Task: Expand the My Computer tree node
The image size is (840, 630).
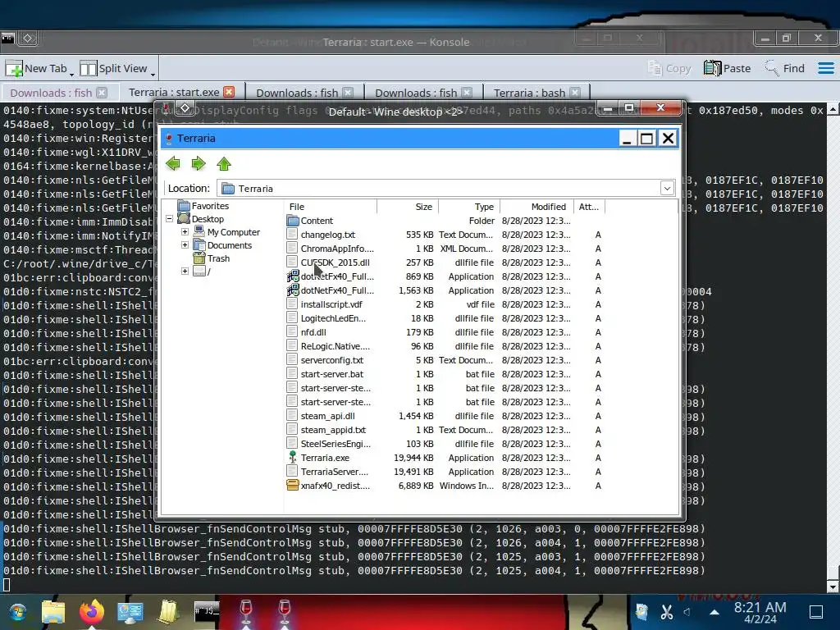Action: [x=185, y=232]
